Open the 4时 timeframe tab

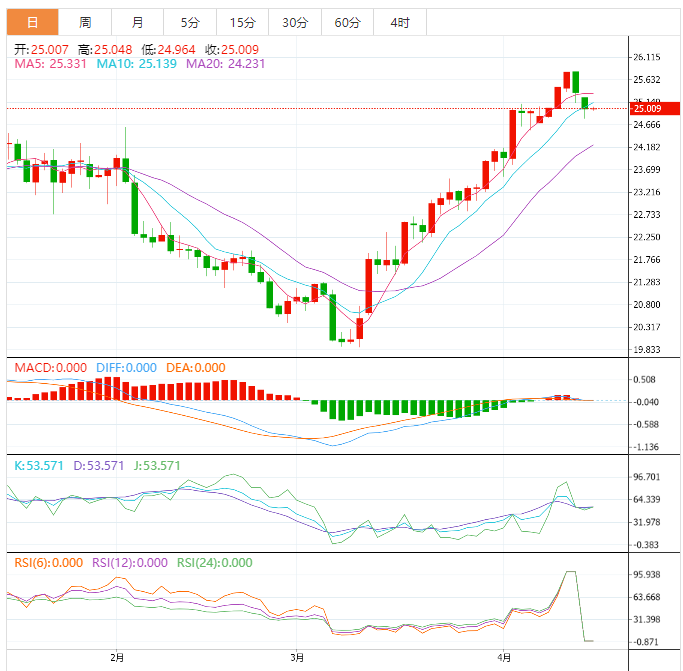click(x=400, y=22)
